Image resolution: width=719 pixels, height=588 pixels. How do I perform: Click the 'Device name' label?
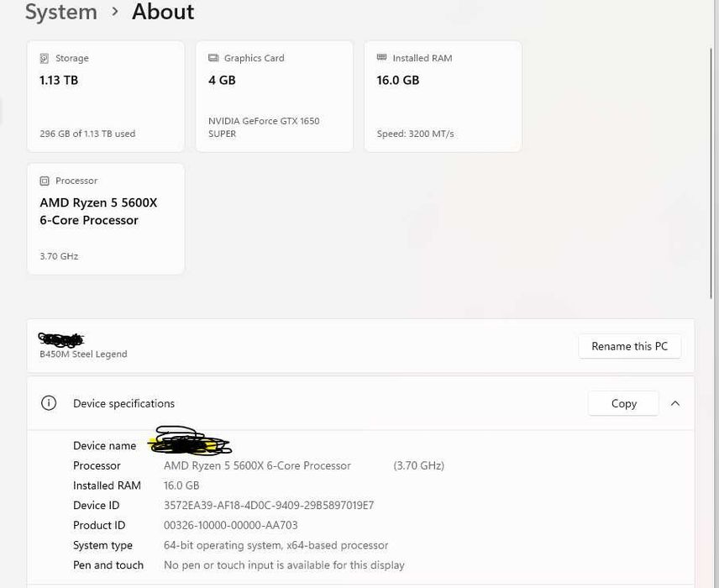104,446
